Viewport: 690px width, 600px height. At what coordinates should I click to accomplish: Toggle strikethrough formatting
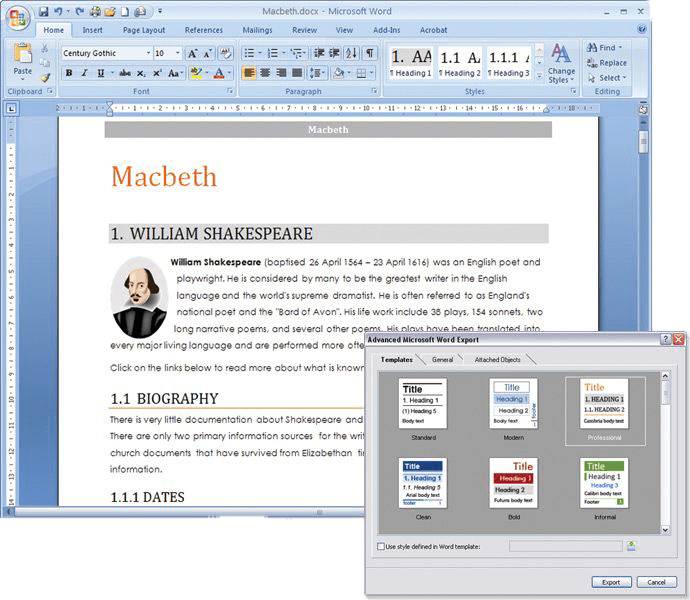125,73
